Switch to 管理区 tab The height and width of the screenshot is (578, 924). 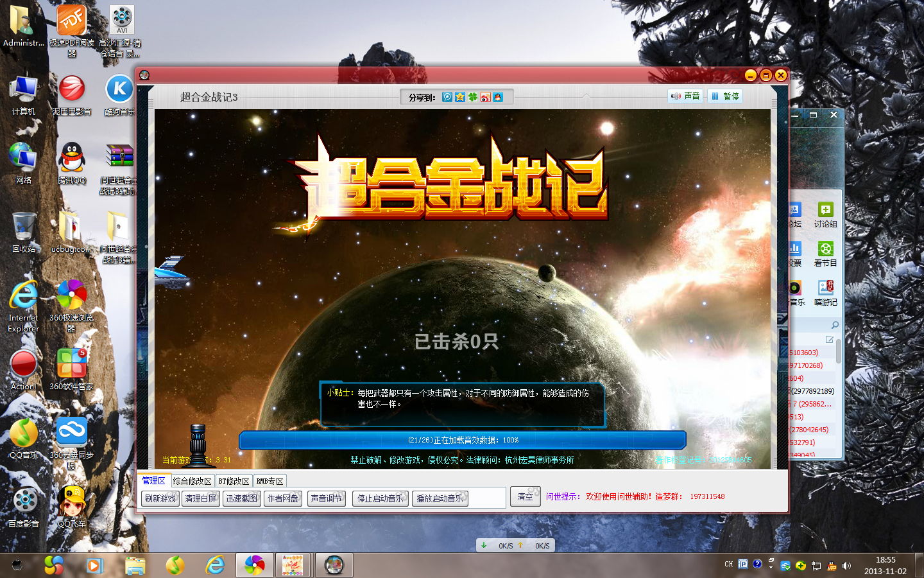click(154, 480)
